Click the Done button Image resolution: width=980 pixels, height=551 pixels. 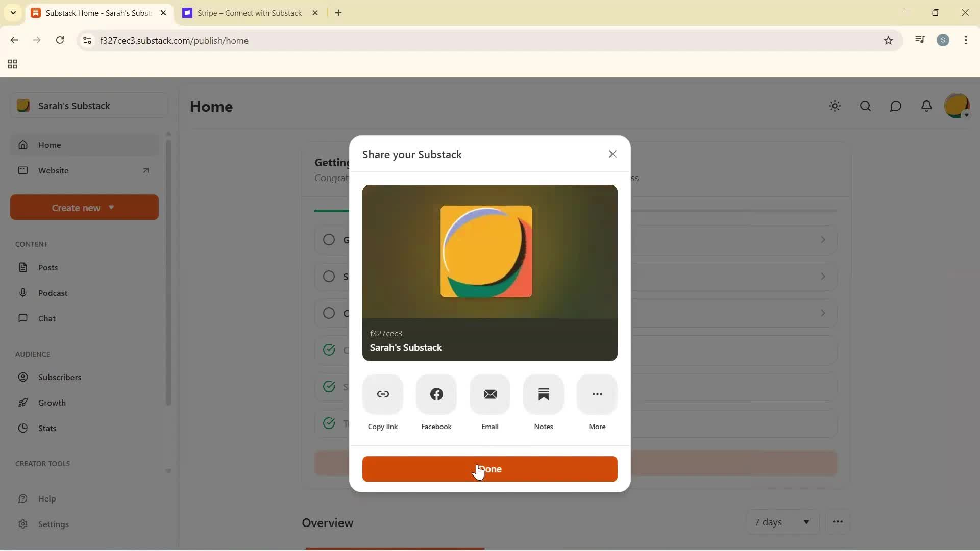[489, 469]
